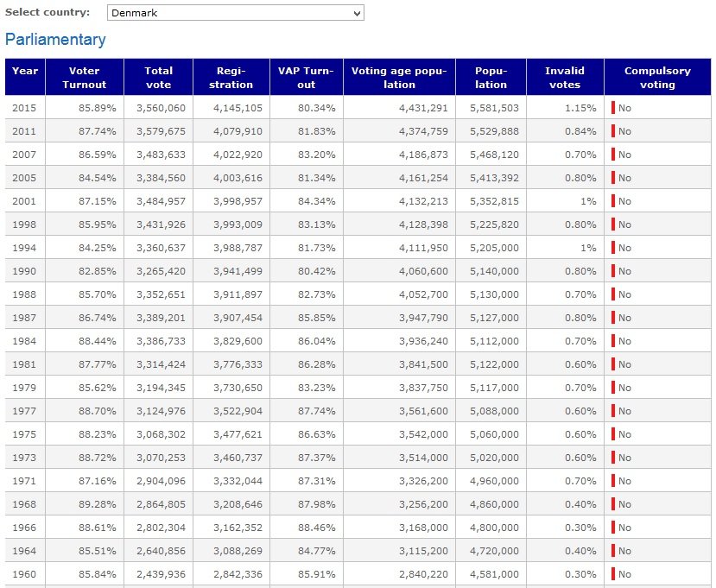The width and height of the screenshot is (716, 588).
Task: Select the 3,352,651 total vote cell
Action: pos(158,294)
